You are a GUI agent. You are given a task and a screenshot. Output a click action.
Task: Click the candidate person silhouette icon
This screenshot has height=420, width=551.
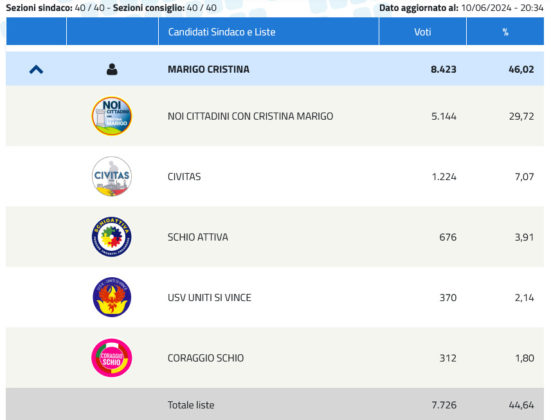click(x=112, y=69)
